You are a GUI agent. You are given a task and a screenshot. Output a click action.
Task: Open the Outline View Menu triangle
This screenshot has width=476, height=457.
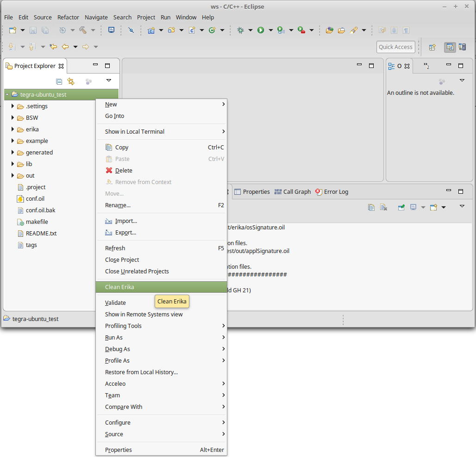462,80
